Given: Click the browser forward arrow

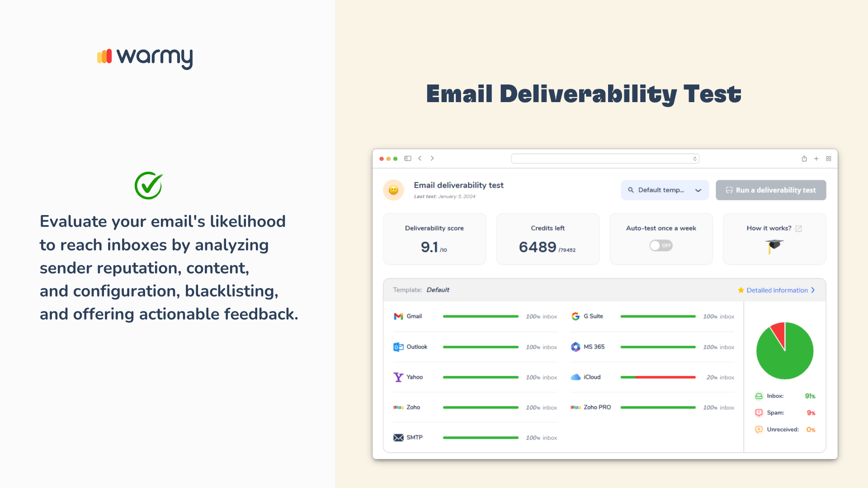Looking at the screenshot, I should coord(432,159).
